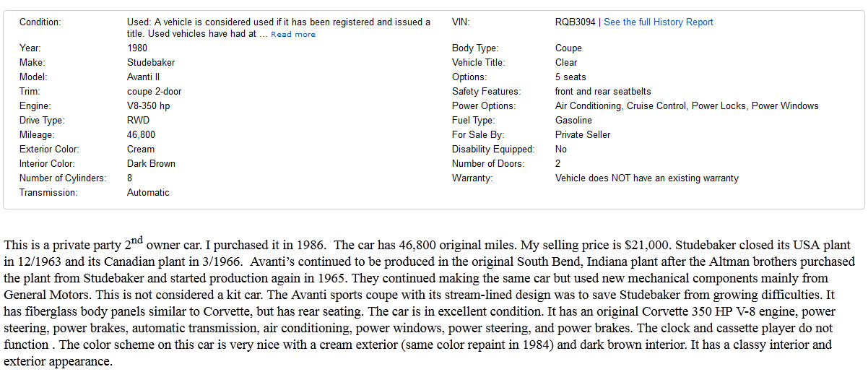The height and width of the screenshot is (385, 868).
Task: Select the Model value Avanti II
Action: coord(145,77)
